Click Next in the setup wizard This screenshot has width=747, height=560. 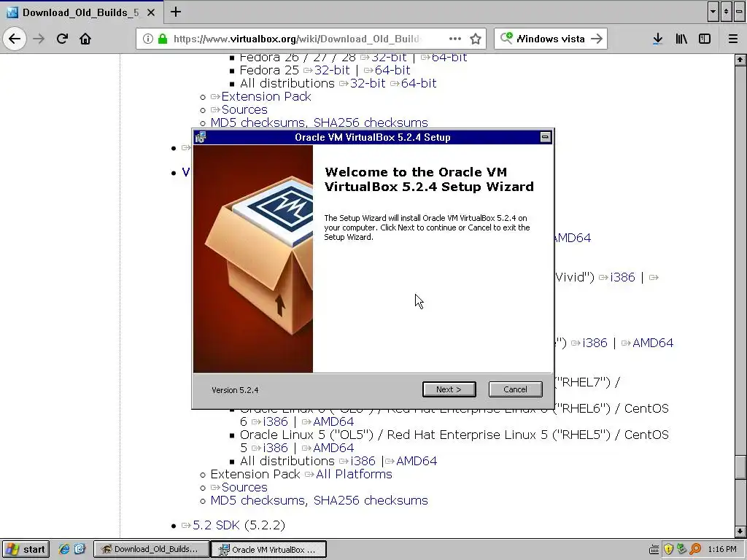449,389
